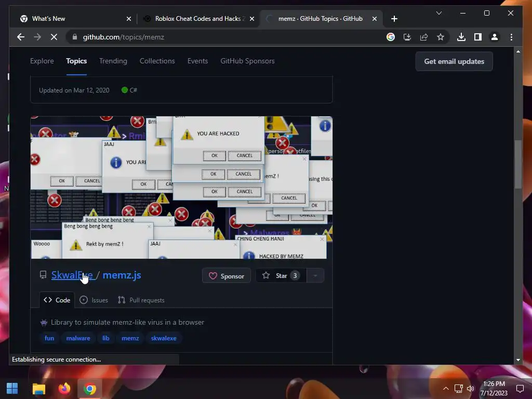The height and width of the screenshot is (399, 532).
Task: Open the Explore nav link
Action: pyautogui.click(x=42, y=61)
